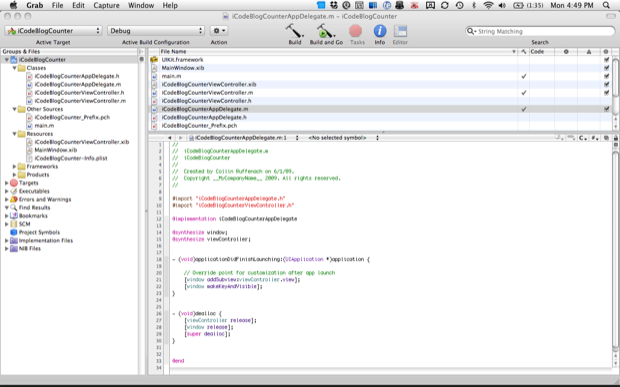Image resolution: width=620 pixels, height=387 pixels.
Task: Collapse the Other Sources group triangle
Action: [14, 109]
